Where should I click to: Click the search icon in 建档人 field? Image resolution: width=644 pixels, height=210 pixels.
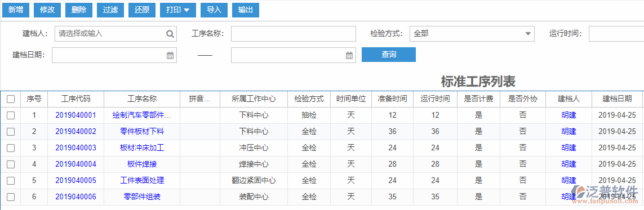170,34
